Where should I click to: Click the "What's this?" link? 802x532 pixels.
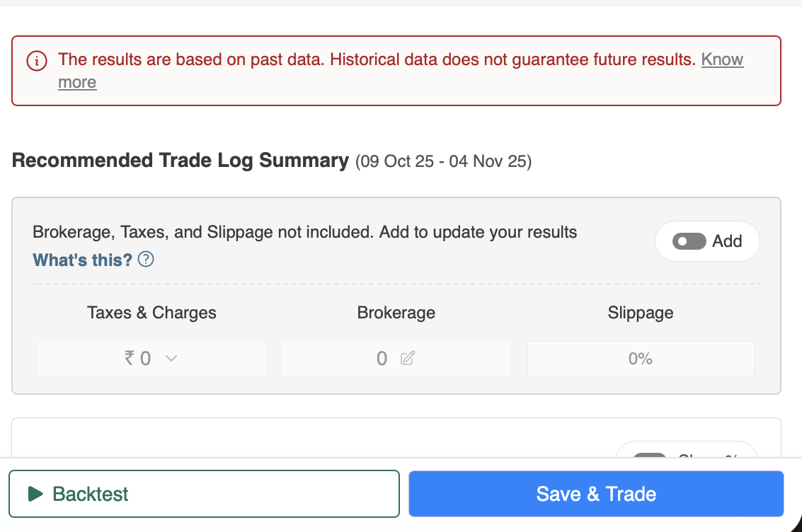83,260
